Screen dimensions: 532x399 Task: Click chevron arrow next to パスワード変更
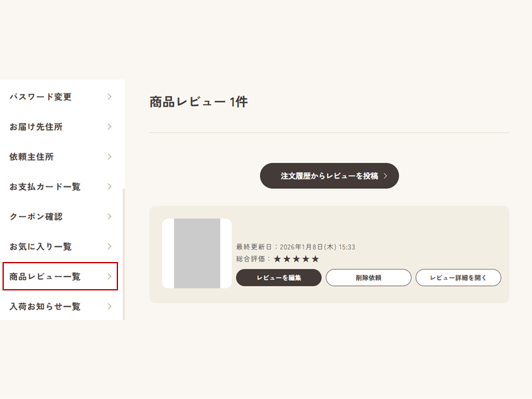109,97
